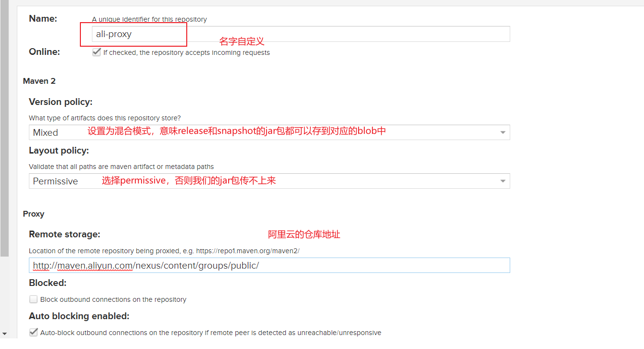Viewport: 644px width, 349px height.
Task: Click the 'Remote storage:' field label
Action: pyautogui.click(x=64, y=234)
